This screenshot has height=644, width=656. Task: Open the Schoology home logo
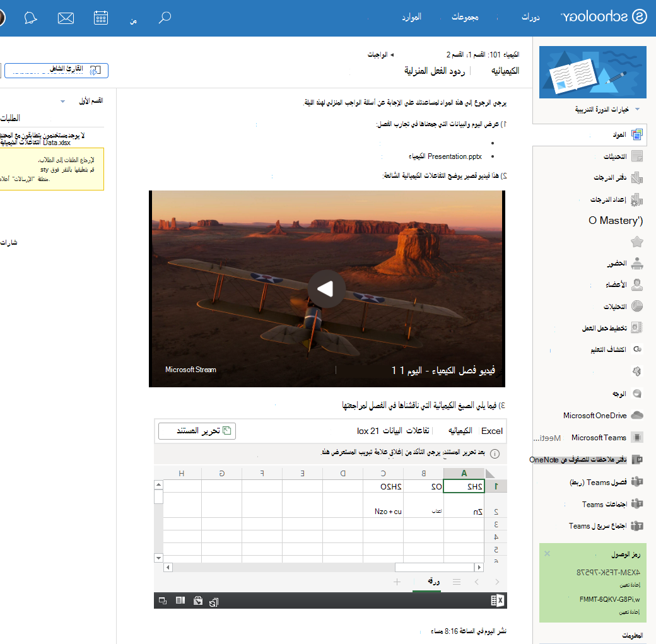point(604,17)
